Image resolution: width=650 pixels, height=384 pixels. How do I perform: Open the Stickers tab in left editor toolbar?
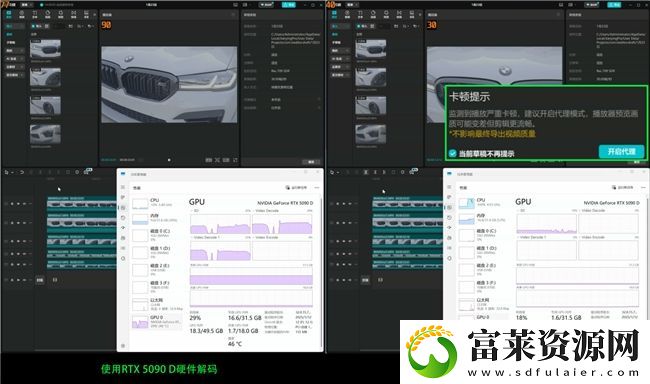[48, 15]
